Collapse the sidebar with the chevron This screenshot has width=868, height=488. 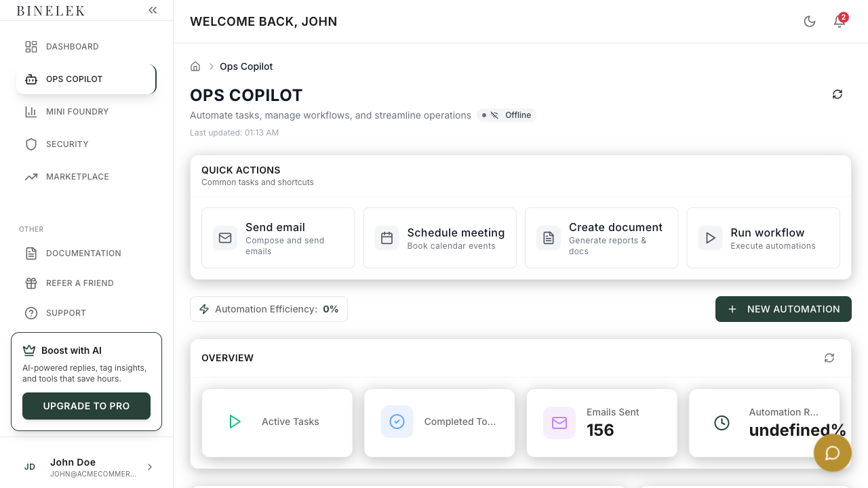[x=153, y=9]
